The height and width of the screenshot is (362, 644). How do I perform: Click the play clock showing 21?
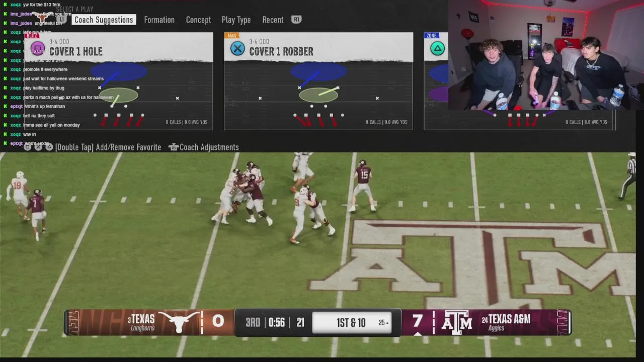pos(300,322)
